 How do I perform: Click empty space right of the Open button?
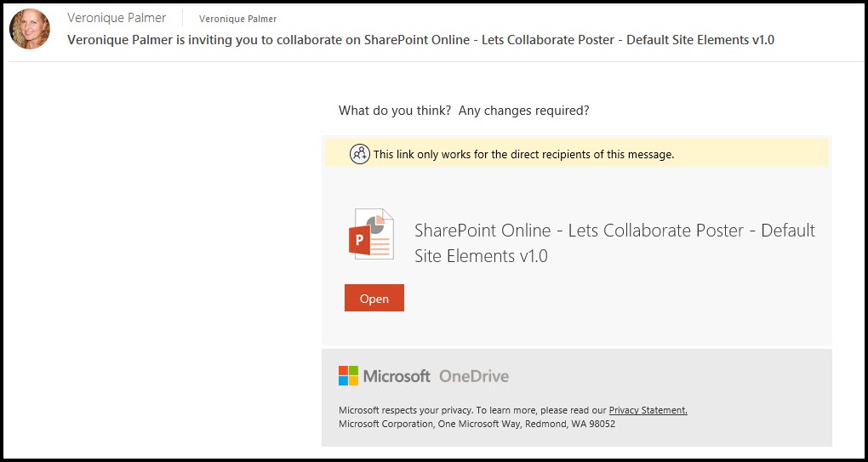click(x=596, y=299)
